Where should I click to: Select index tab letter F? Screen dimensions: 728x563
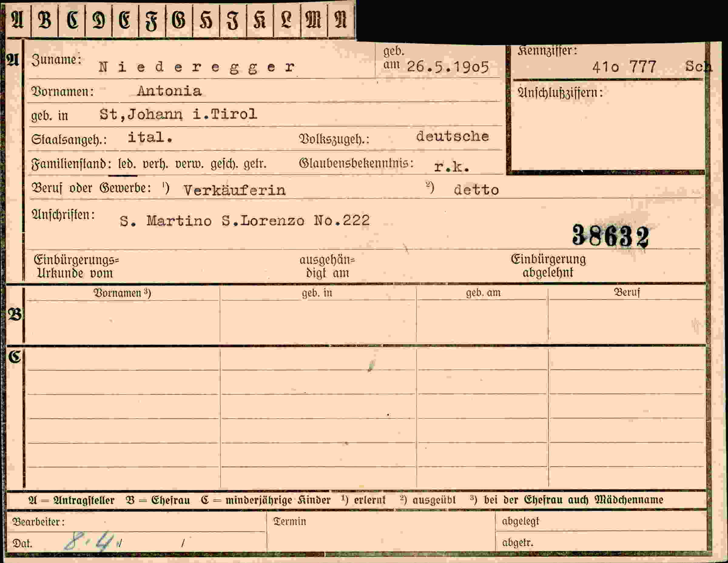click(152, 21)
